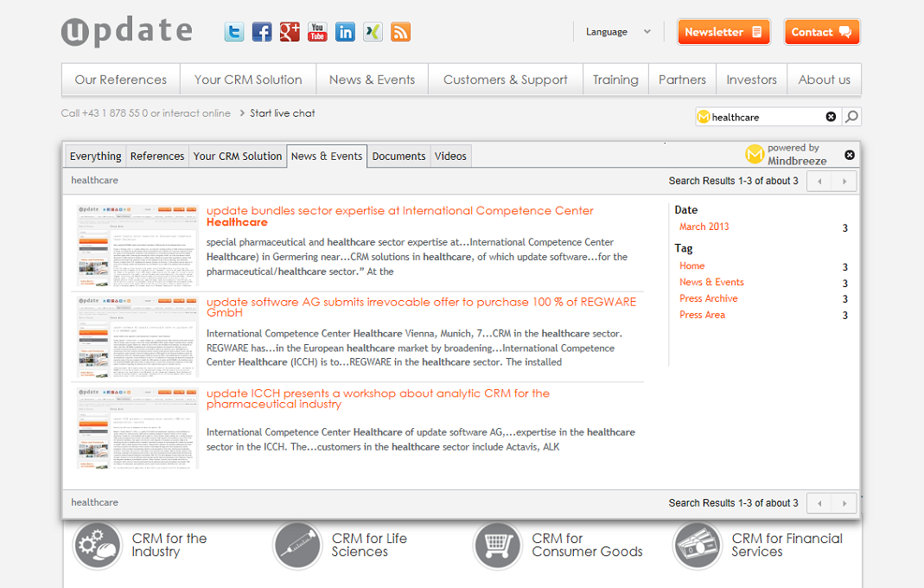This screenshot has height=588, width=924.
Task: Go to next results page at bottom
Action: click(x=844, y=503)
